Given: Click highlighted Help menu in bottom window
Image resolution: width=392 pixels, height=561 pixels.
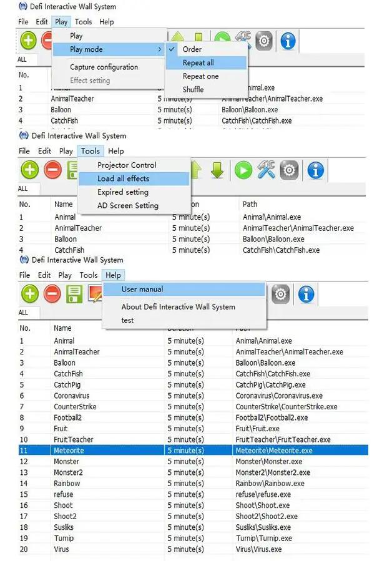Looking at the screenshot, I should [113, 275].
